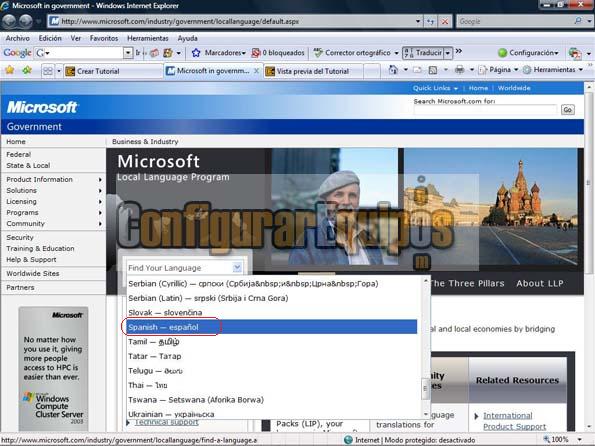Click the Home house icon in the command bar
The image size is (595, 446).
[394, 70]
